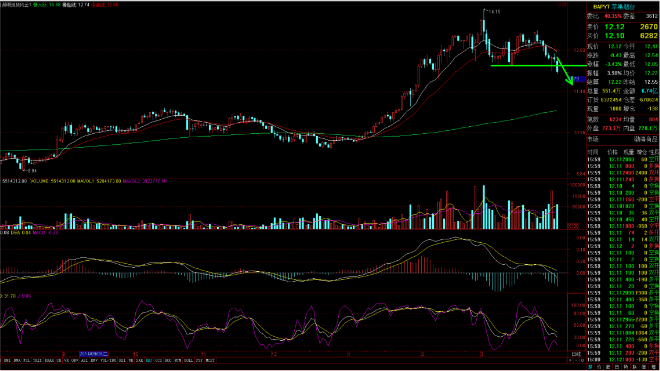The height and width of the screenshot is (371, 660).
Task: Switch to the DMI indicator tab
Action: (8, 360)
